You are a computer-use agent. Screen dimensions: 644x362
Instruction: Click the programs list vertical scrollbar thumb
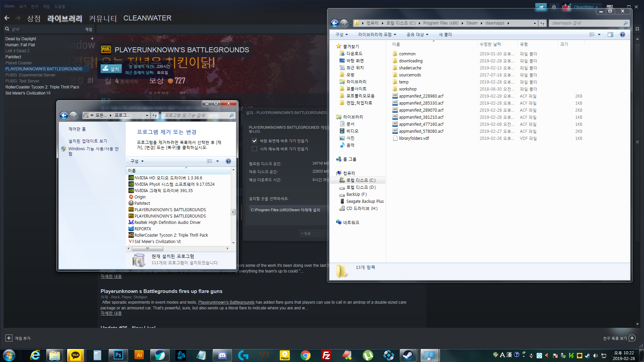coord(233,212)
